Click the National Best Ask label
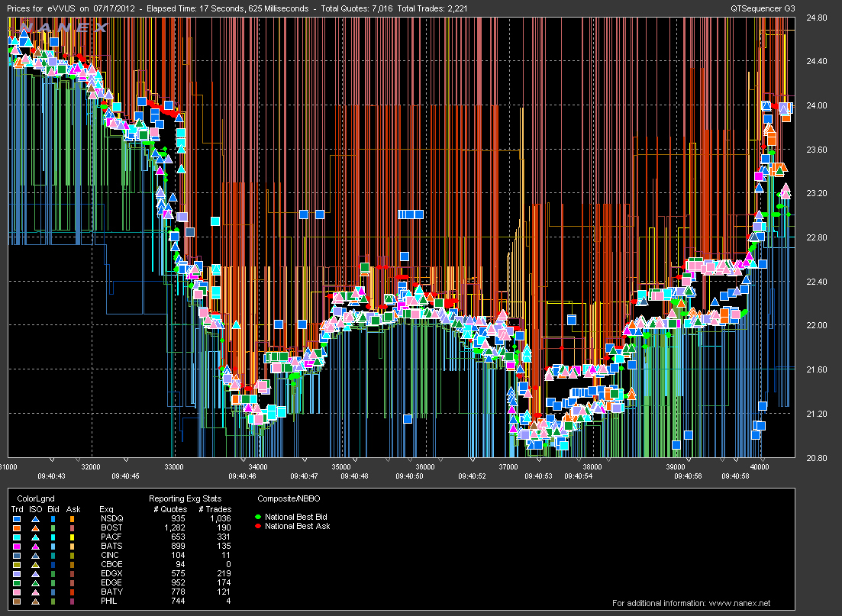 click(298, 526)
